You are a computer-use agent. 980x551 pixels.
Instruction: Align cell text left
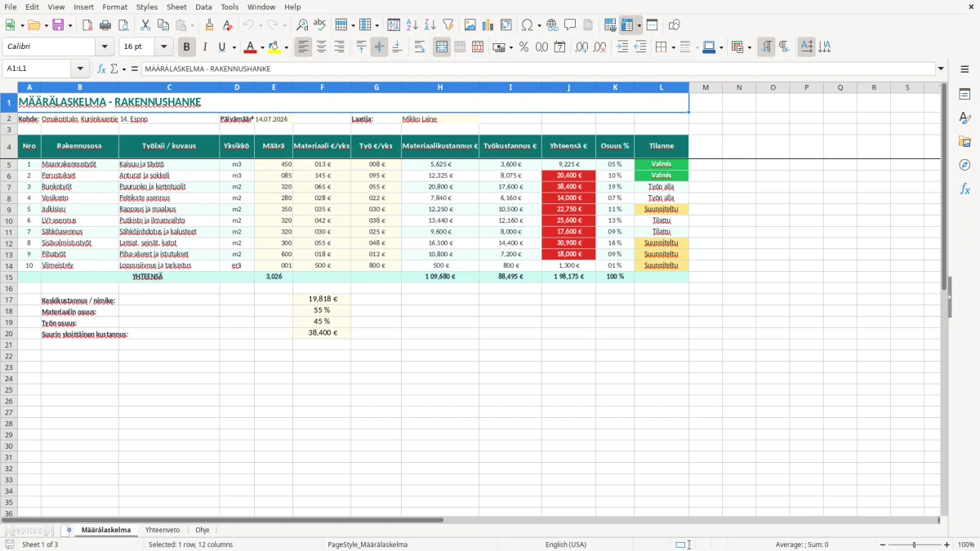304,47
